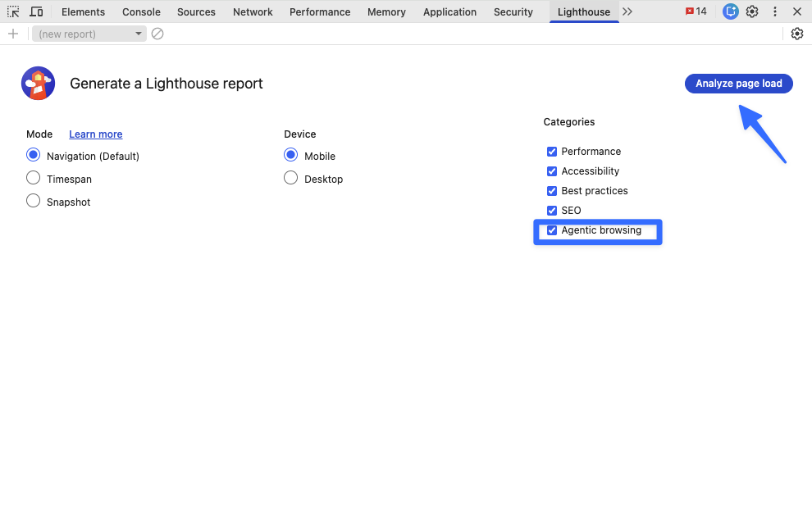Click the Categories label
812x532 pixels.
coord(569,122)
